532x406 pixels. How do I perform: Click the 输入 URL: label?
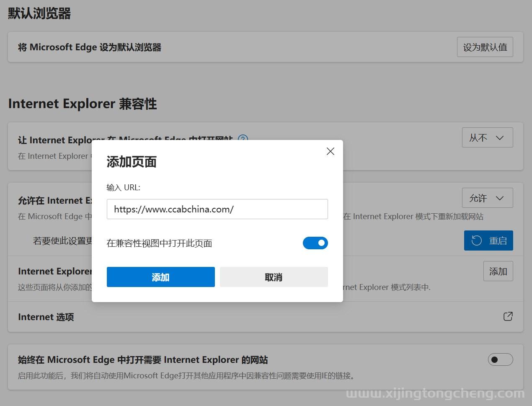coord(124,187)
